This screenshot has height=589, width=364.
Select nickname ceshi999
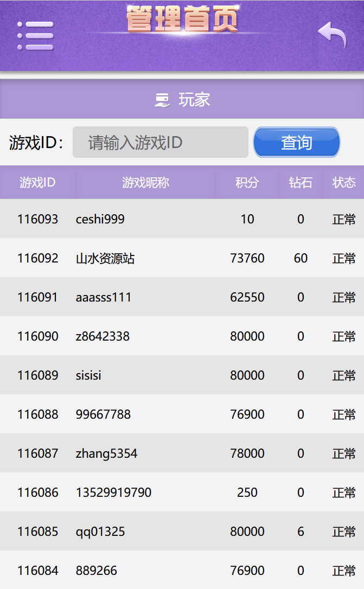[x=100, y=219]
